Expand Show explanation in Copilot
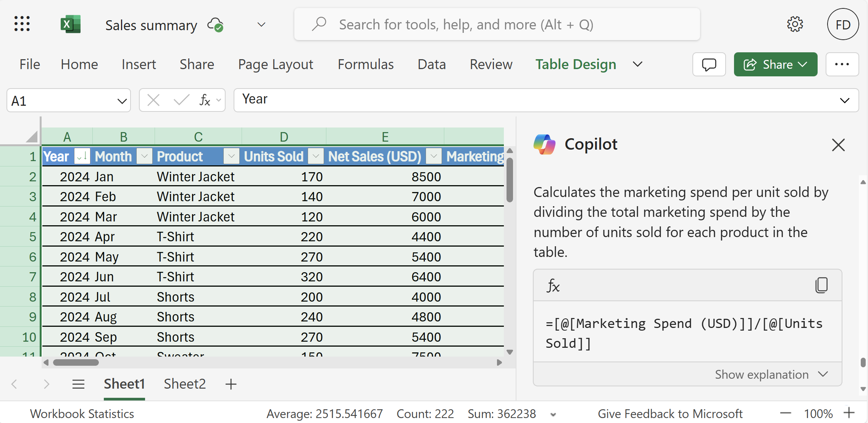Screen dimensions: 868x423 click(771, 375)
